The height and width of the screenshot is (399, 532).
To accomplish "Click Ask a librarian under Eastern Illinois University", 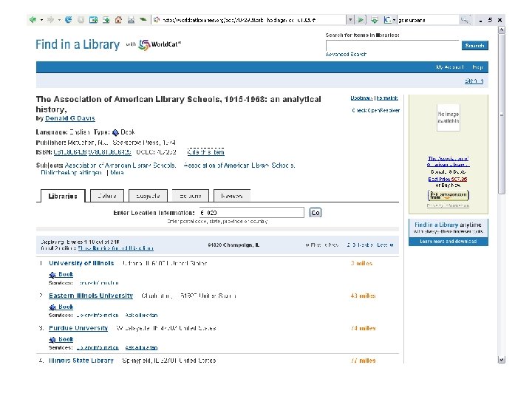I will click(x=141, y=316).
